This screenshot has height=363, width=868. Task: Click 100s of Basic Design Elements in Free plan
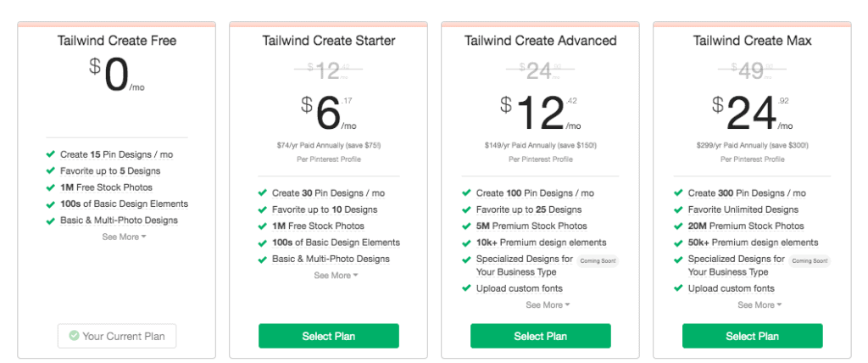(x=124, y=204)
